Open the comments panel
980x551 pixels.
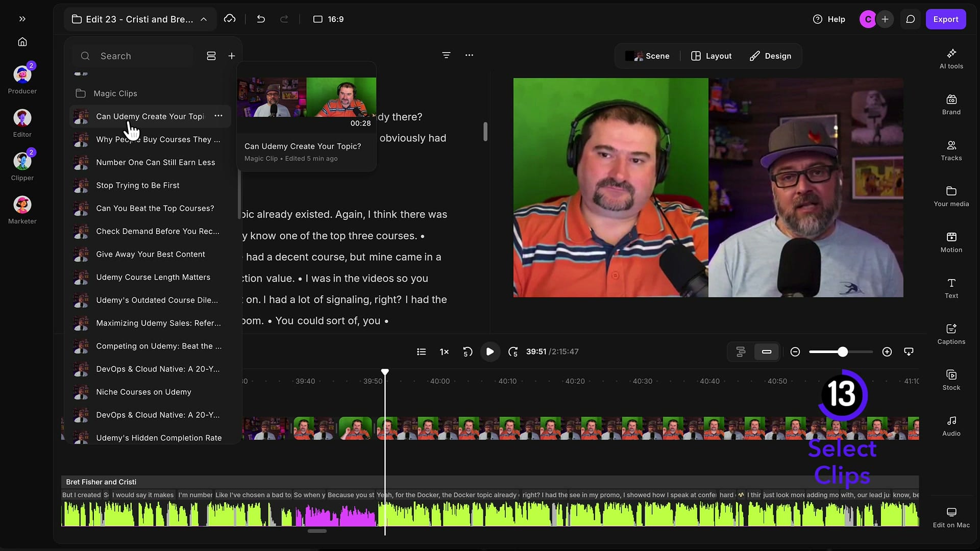click(910, 19)
